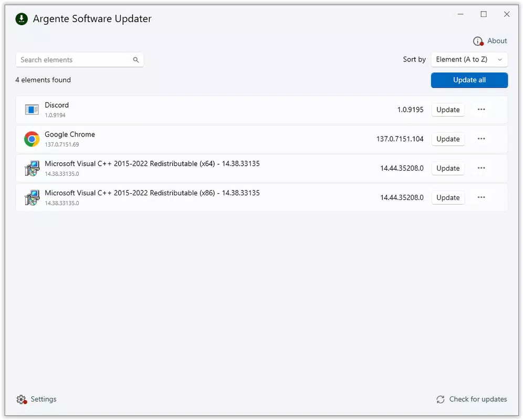
Task: Click the Google Chrome logo icon
Action: click(32, 139)
